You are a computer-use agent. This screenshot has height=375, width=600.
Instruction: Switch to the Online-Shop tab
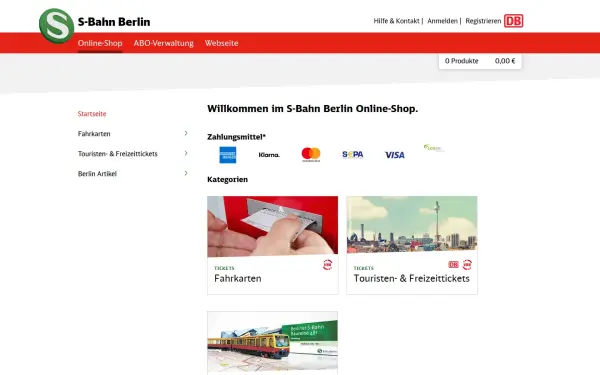click(x=100, y=43)
